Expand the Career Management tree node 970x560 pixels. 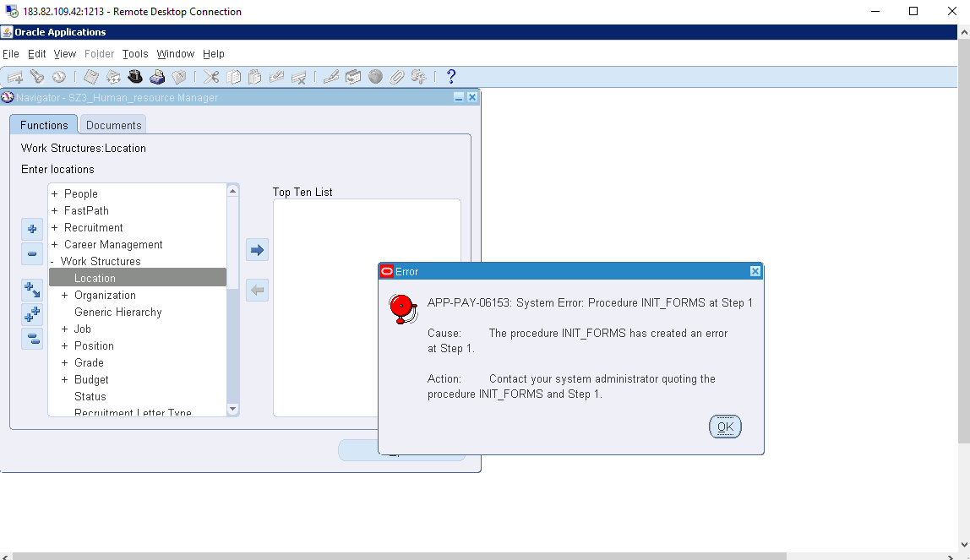[54, 245]
